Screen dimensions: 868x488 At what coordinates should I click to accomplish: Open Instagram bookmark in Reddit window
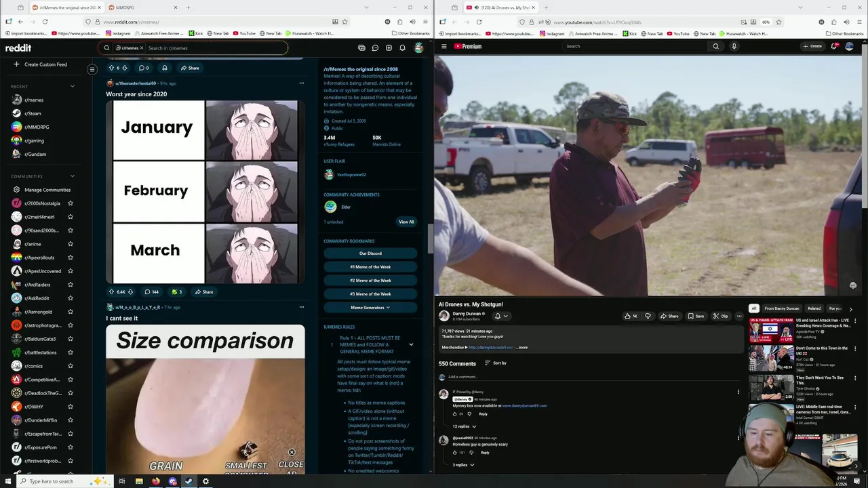pos(117,33)
